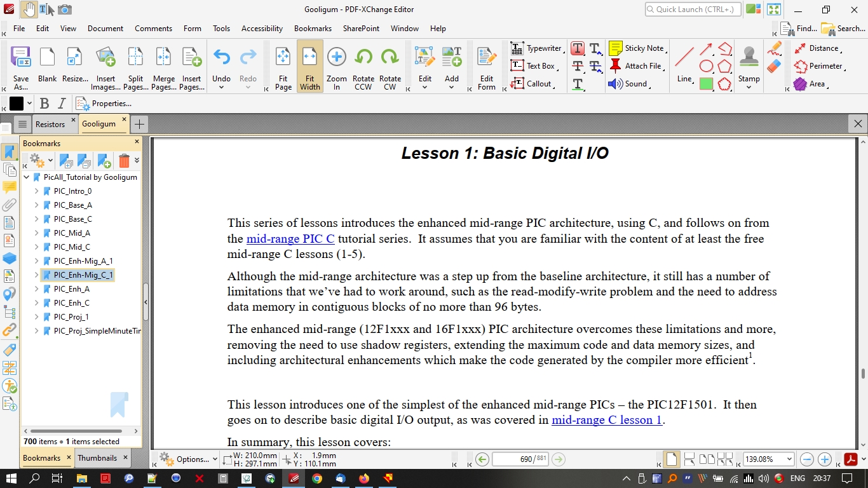Screen dimensions: 868x488
Task: Select the Strikeout Text tool
Action: coord(578,66)
